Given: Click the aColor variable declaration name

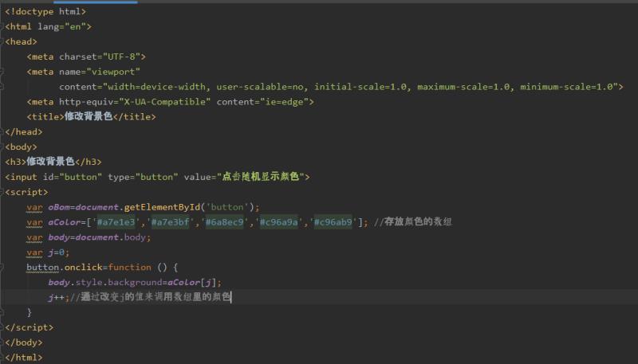Looking at the screenshot, I should pyautogui.click(x=65, y=222).
